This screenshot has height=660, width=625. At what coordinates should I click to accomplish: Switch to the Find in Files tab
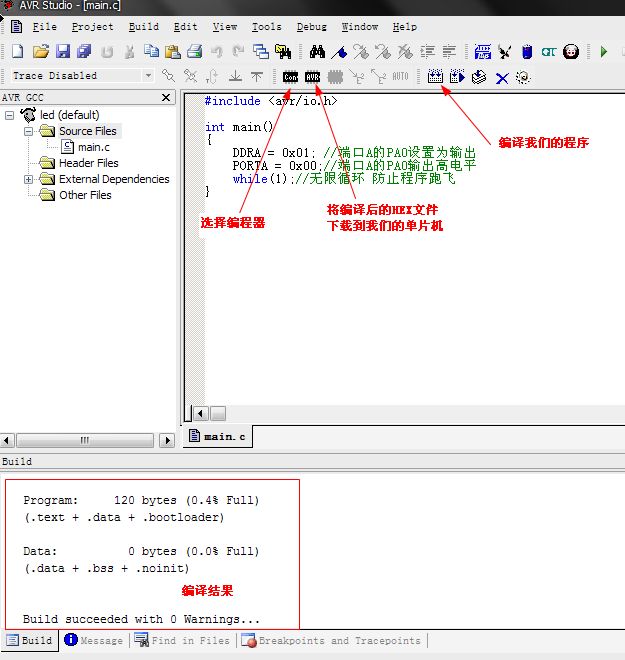point(182,640)
